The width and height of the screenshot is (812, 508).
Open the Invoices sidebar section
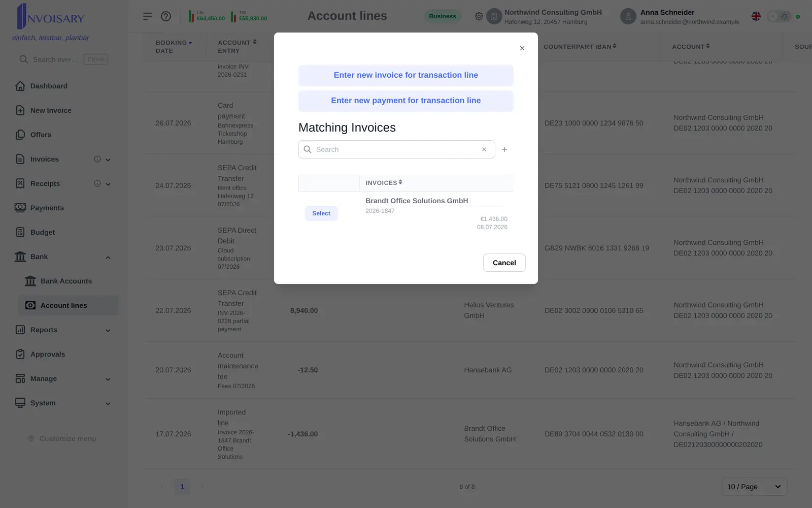(x=45, y=159)
